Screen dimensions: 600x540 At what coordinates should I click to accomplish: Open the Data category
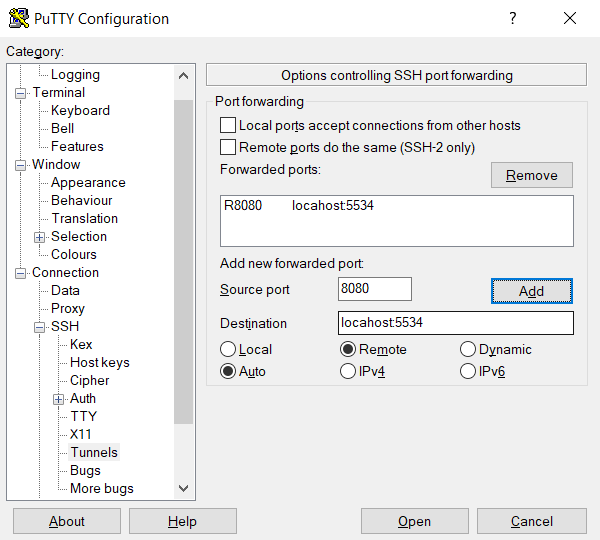(65, 290)
